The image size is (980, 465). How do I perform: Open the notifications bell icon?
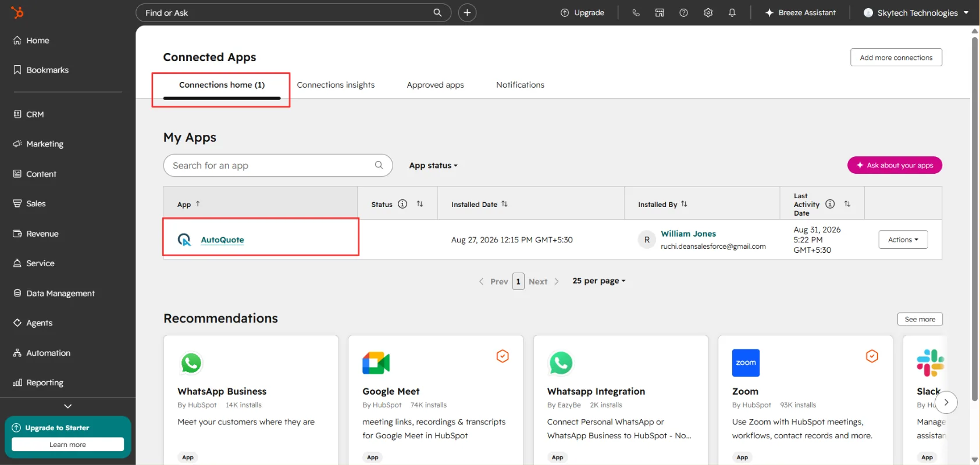coord(732,13)
